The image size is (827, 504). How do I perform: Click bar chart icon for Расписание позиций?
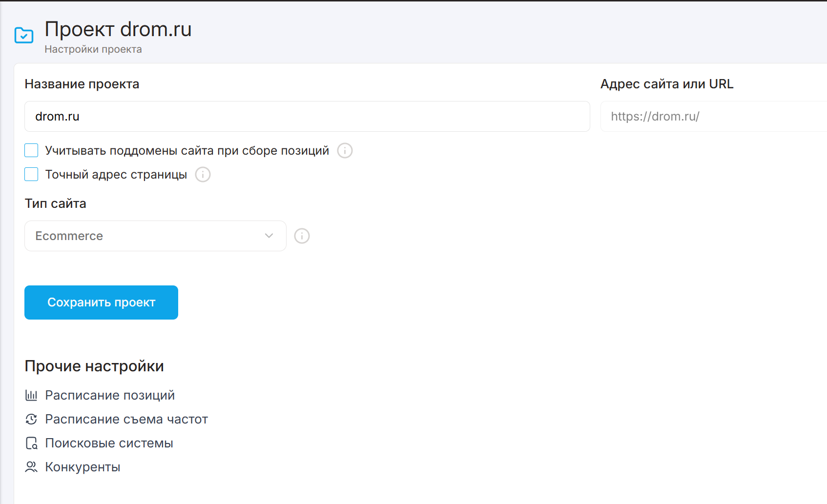click(x=31, y=395)
